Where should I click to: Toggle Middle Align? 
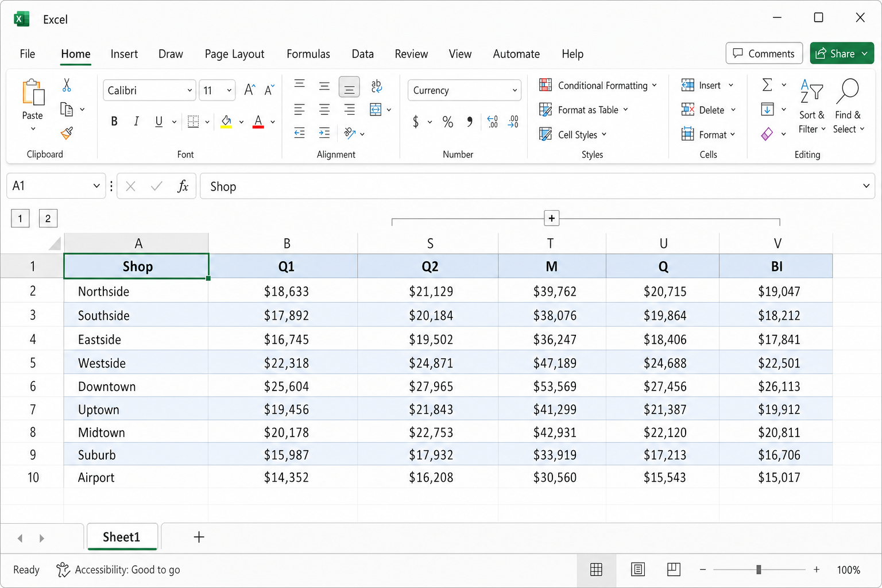coord(324,86)
